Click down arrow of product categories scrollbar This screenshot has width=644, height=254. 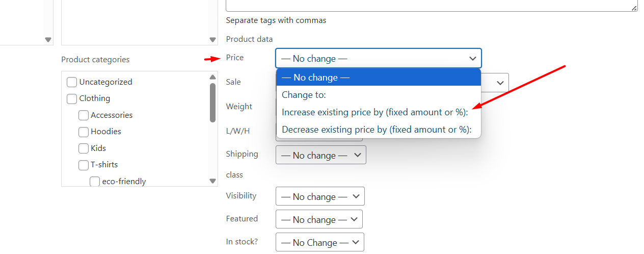pyautogui.click(x=212, y=181)
